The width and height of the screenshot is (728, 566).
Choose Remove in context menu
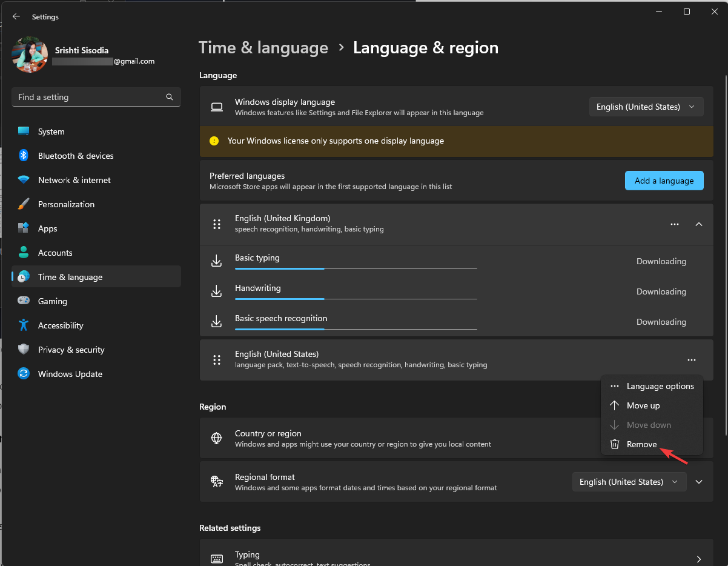coord(652,444)
